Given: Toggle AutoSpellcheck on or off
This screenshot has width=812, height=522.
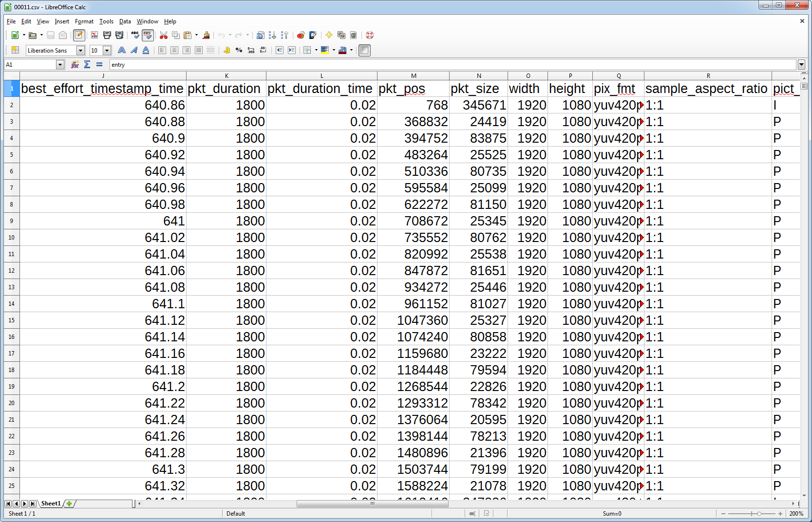Looking at the screenshot, I should click(148, 35).
